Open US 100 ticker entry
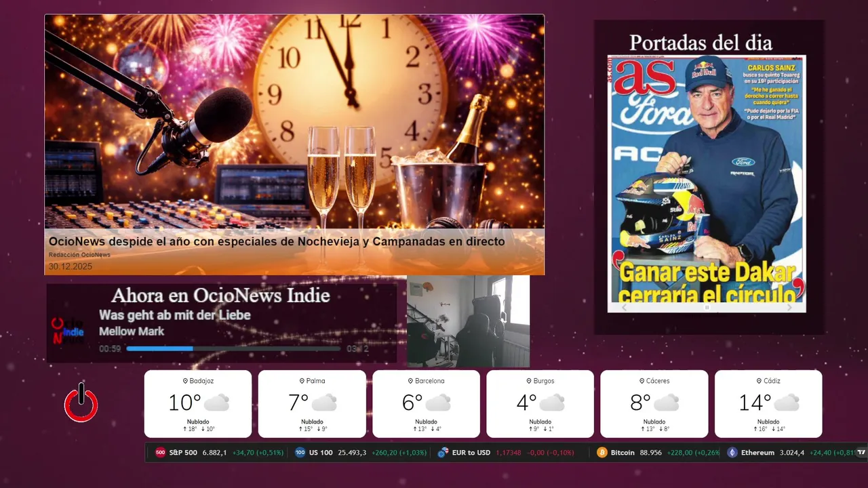868x488 pixels. pyautogui.click(x=361, y=453)
